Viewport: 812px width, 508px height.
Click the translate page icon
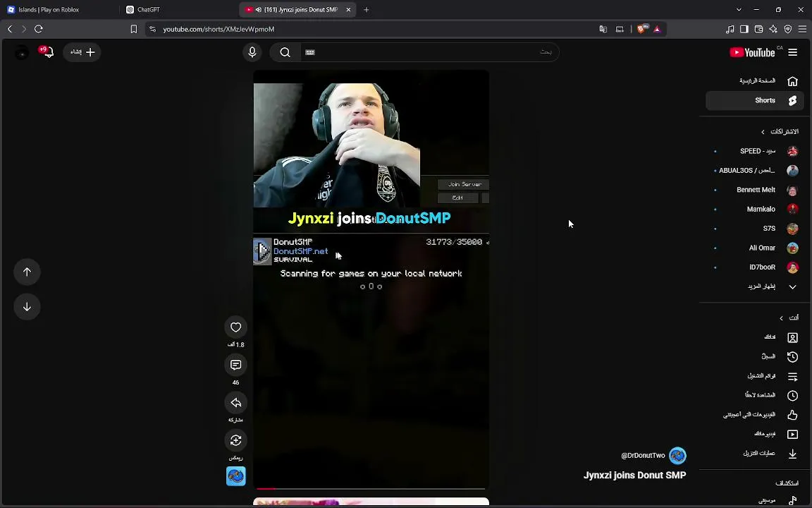pyautogui.click(x=603, y=29)
